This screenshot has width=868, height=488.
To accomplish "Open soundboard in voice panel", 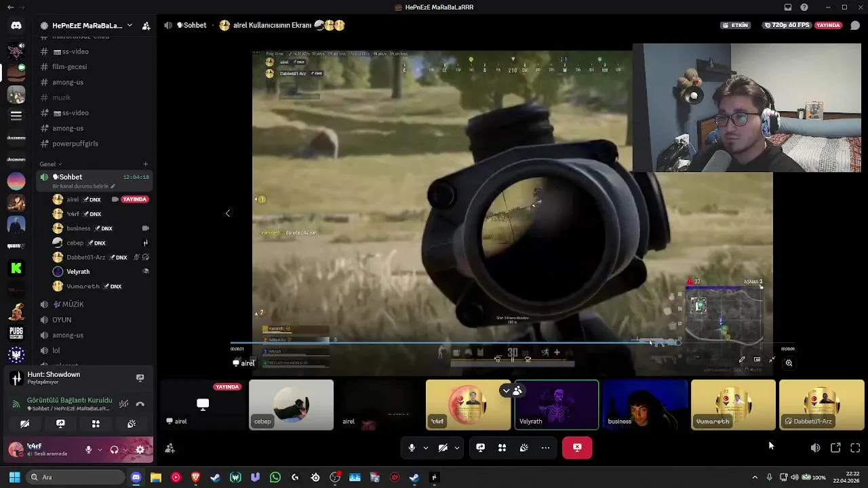I will [132, 424].
